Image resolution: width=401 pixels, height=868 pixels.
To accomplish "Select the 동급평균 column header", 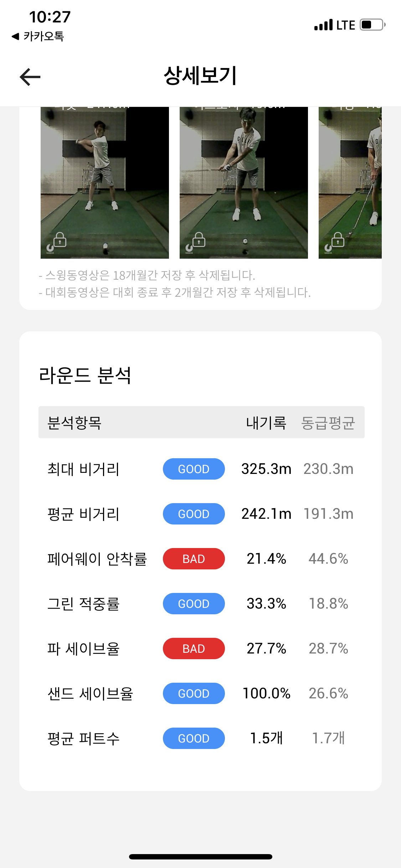I will point(328,423).
